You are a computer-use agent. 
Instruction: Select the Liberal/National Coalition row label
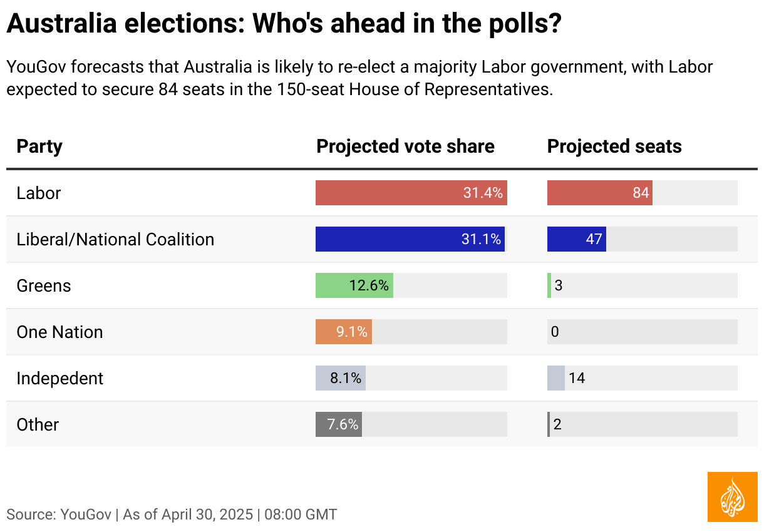coord(115,239)
